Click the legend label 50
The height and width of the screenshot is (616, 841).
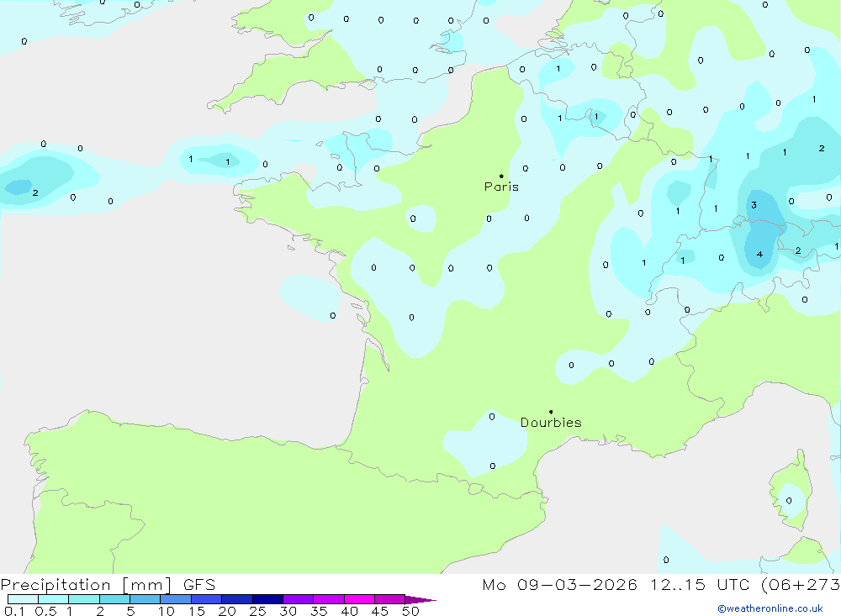pyautogui.click(x=410, y=611)
